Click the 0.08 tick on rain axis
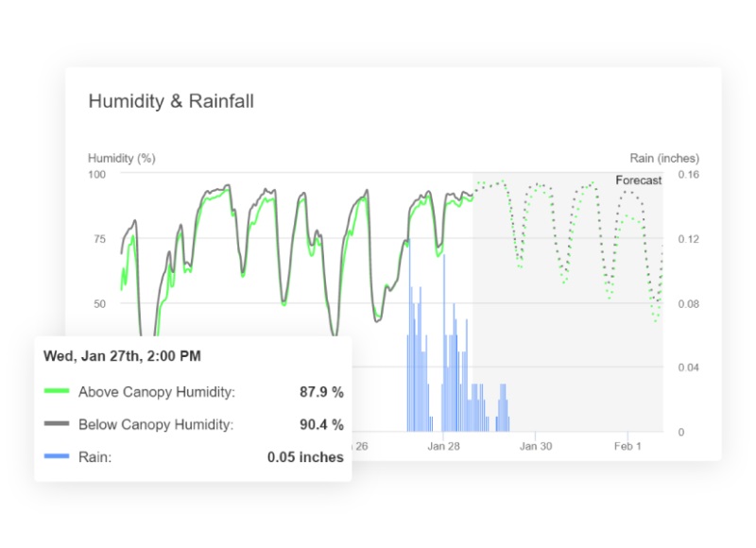 point(689,304)
